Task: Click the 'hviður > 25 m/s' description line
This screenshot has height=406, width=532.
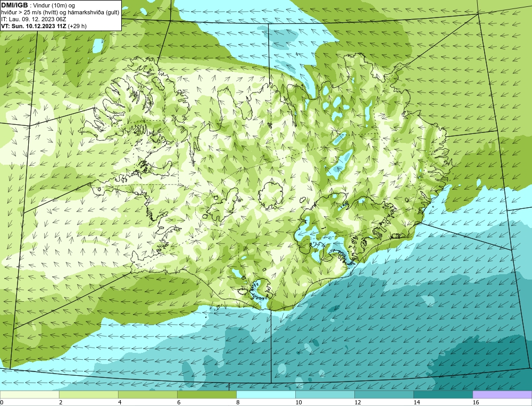Action: coord(60,13)
